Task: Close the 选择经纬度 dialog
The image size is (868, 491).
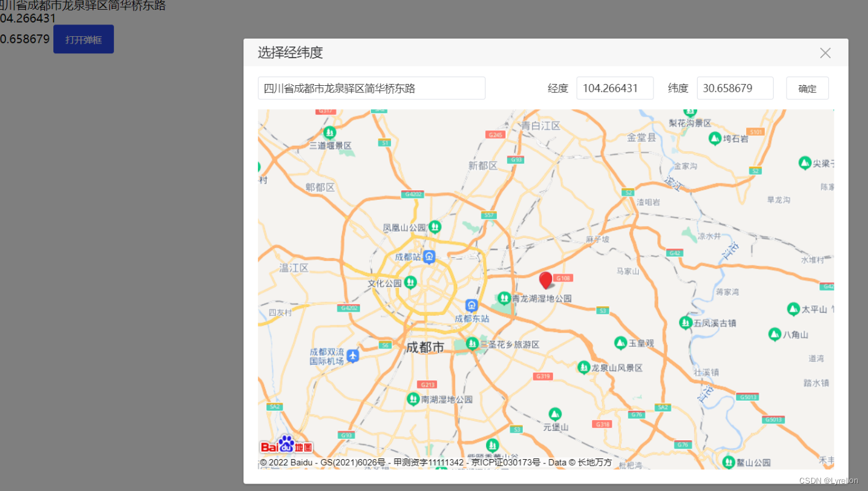Action: click(825, 53)
